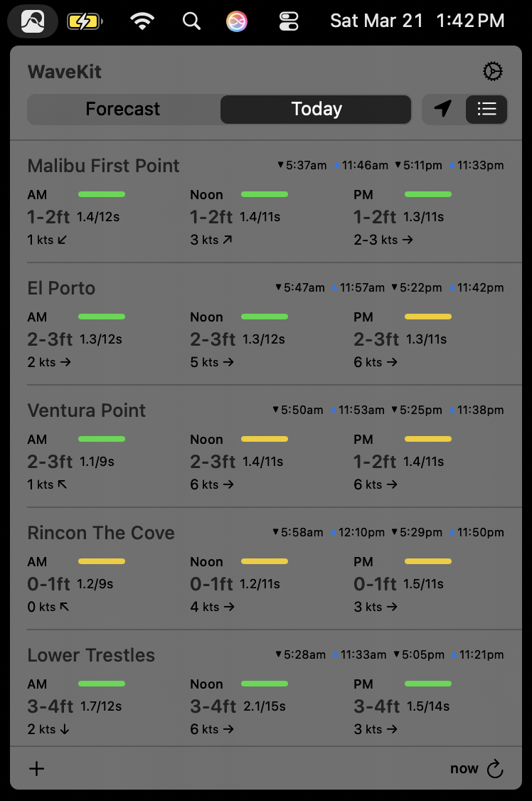The width and height of the screenshot is (532, 801).
Task: Open Wi-Fi status menu
Action: [142, 21]
